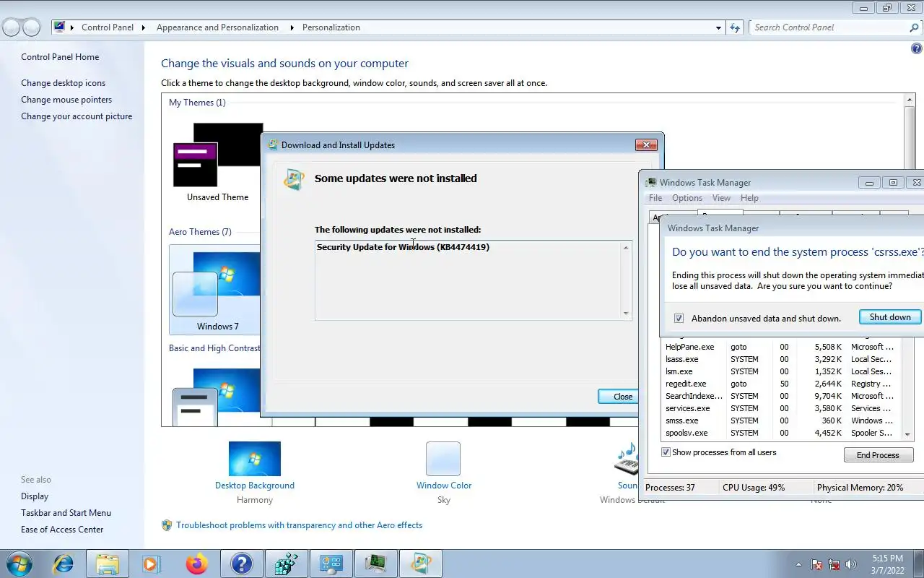This screenshot has height=578, width=924.
Task: Click the Task Manager title bar icon
Action: point(650,183)
